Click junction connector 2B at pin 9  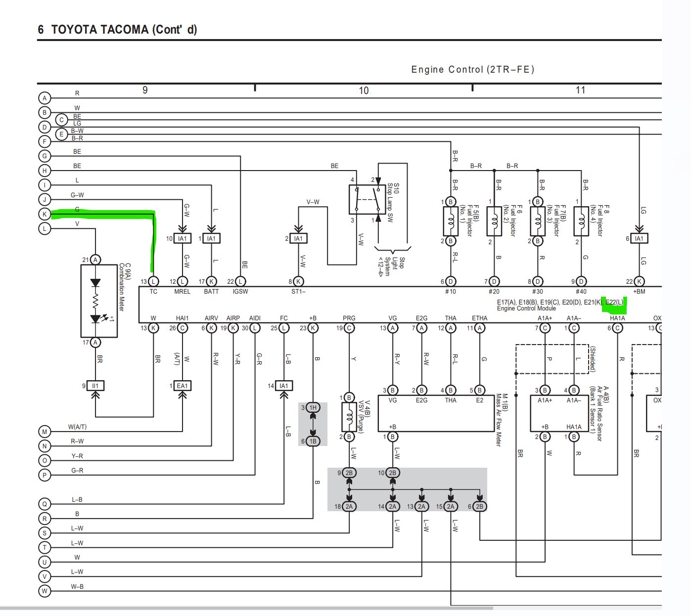349,473
